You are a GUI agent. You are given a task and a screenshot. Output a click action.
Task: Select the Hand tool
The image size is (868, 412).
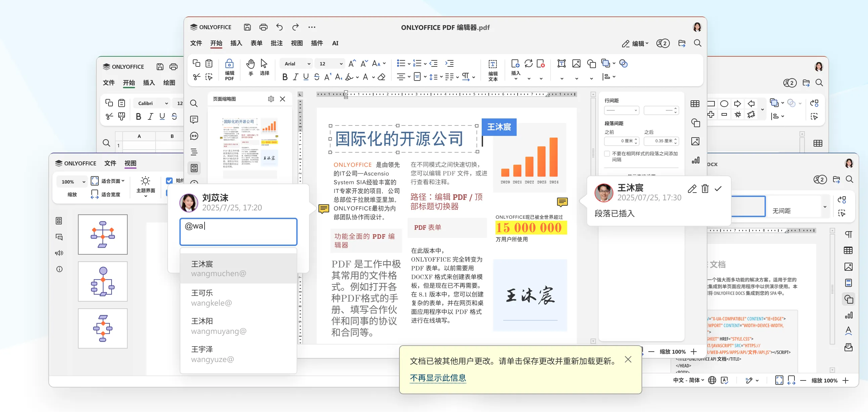pyautogui.click(x=250, y=64)
